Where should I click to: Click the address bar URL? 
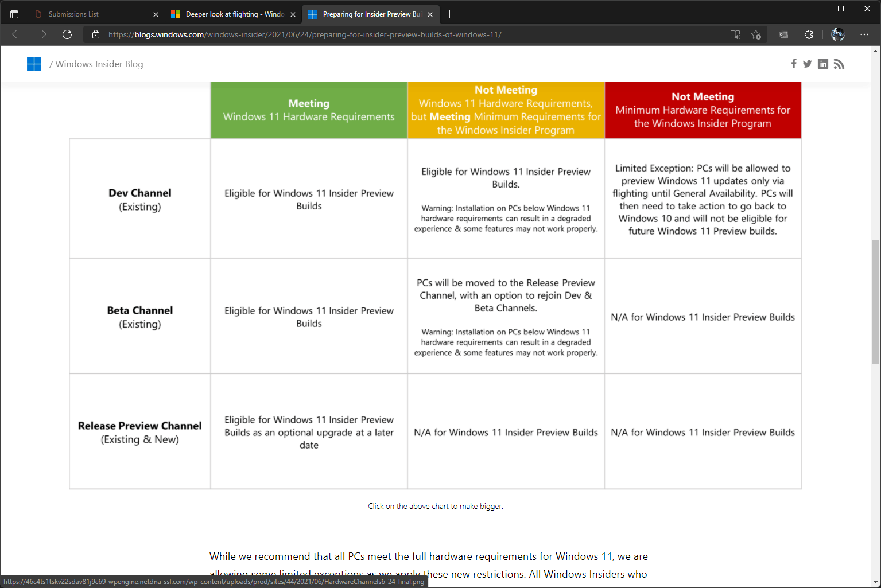coord(305,34)
